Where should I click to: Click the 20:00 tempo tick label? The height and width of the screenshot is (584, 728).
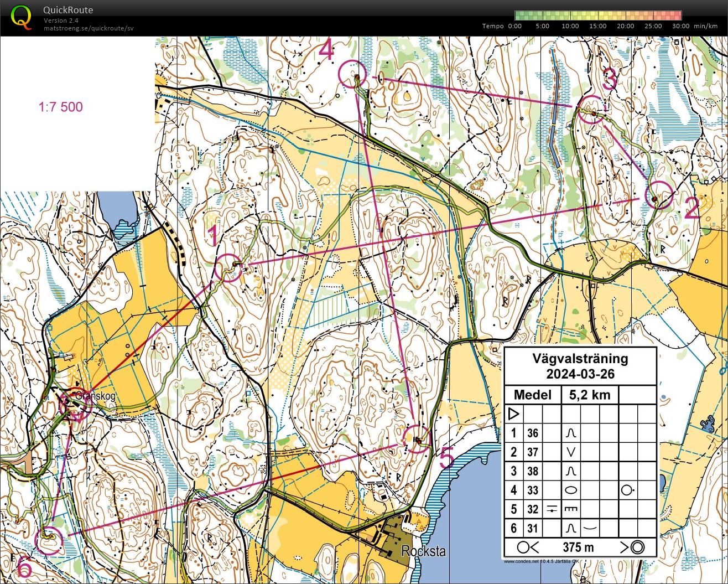(x=626, y=26)
